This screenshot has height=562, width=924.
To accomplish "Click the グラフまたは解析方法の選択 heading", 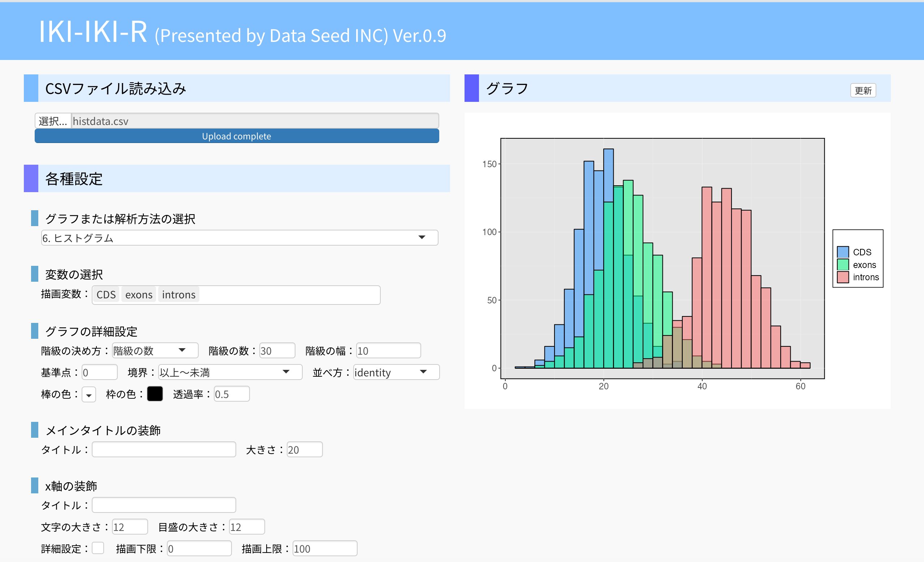I will click(x=120, y=219).
